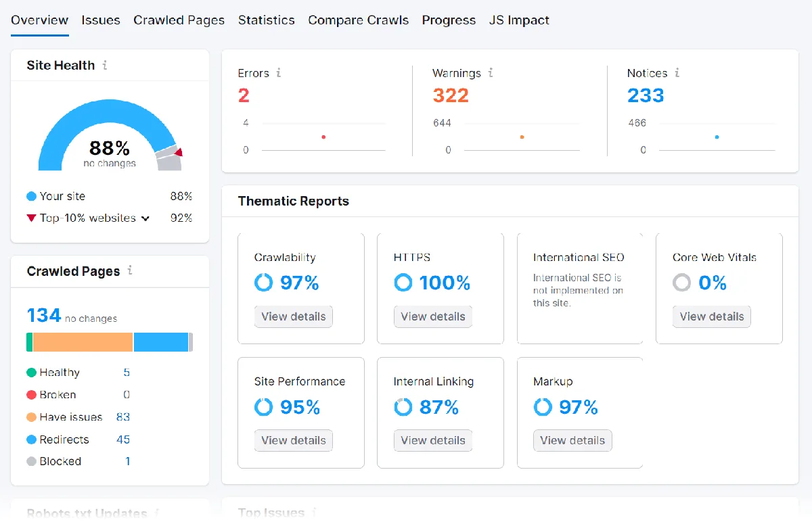Click the orange Have issues legend dot
Image resolution: width=812 pixels, height=522 pixels.
coord(31,417)
